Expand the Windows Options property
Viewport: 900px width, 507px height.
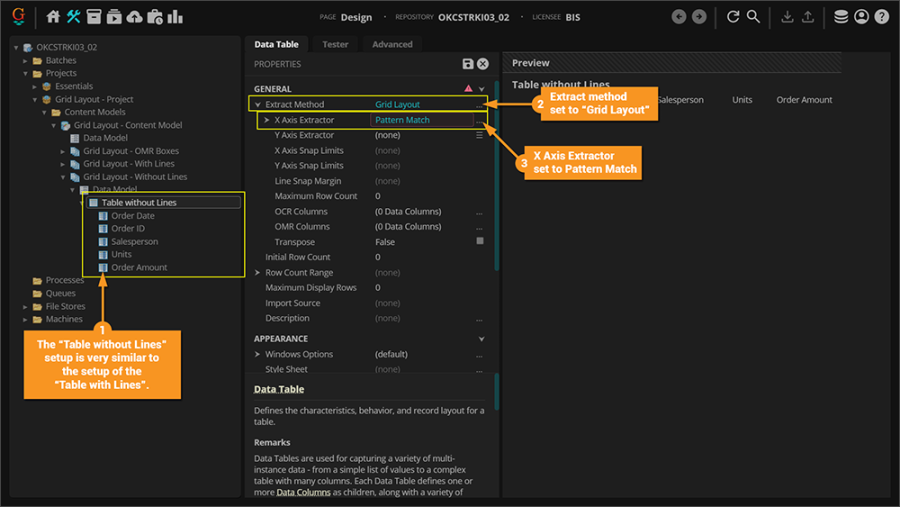(257, 354)
